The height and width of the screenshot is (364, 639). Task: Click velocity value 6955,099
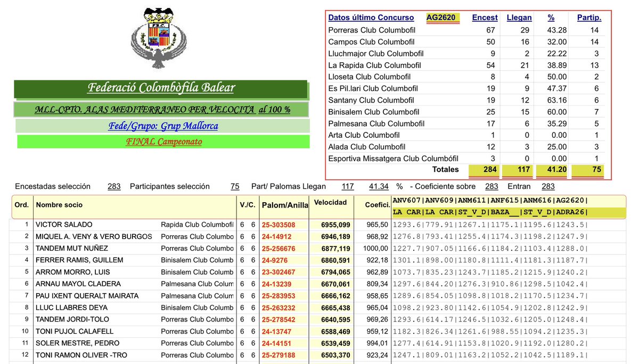click(335, 225)
